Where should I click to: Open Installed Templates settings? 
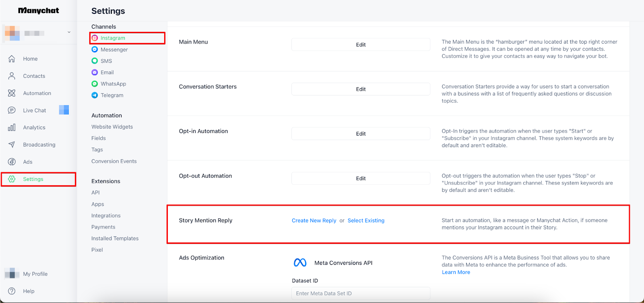115,239
